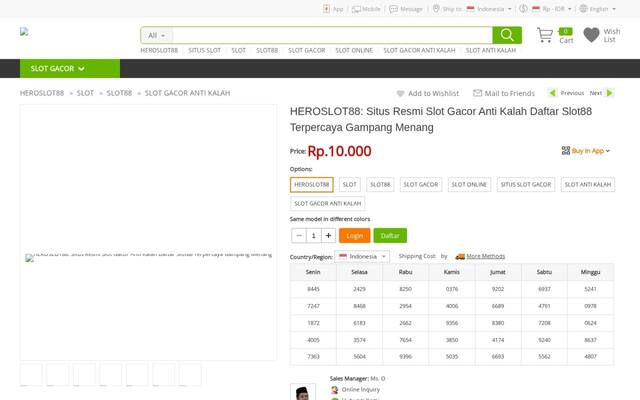Click SLOT ANTI KALAH keyword under search
This screenshot has width=640, height=400.
coord(491,50)
